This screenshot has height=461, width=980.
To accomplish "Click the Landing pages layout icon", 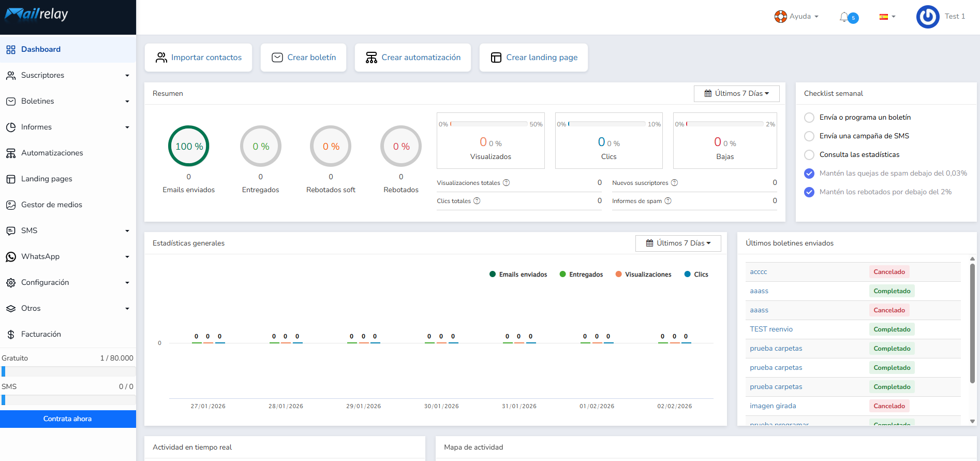I will (x=10, y=179).
